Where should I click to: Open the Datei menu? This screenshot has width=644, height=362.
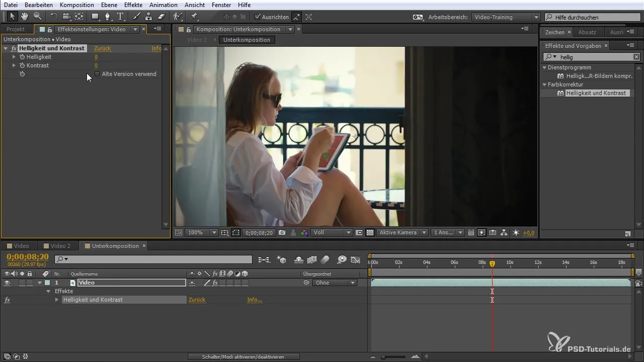11,5
